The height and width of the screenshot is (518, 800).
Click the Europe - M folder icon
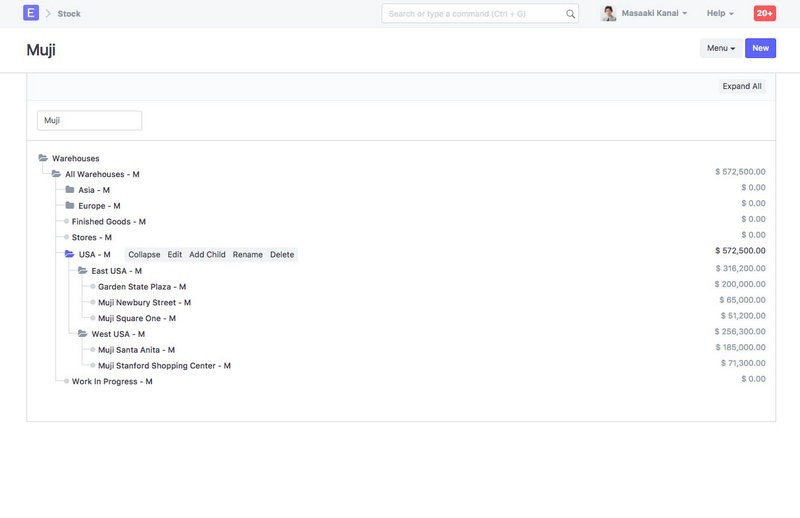[x=70, y=206]
